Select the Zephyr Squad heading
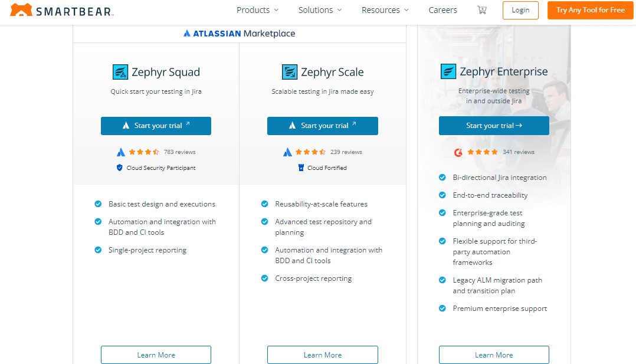This screenshot has width=636, height=364. coord(166,72)
